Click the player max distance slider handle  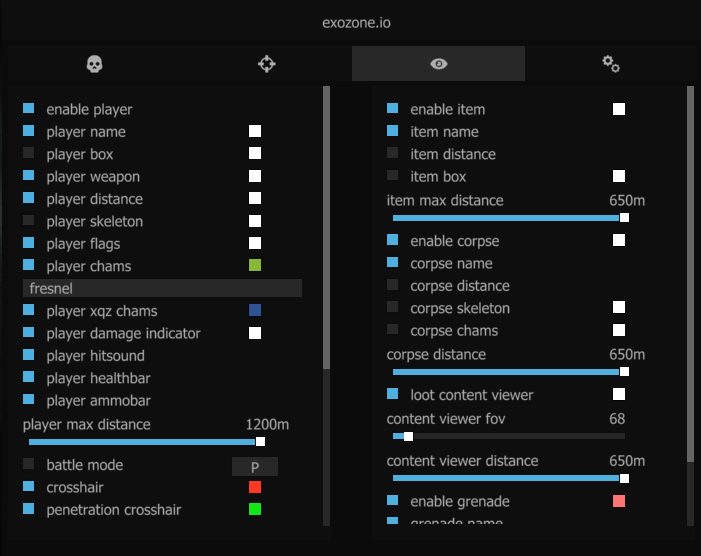pyautogui.click(x=260, y=441)
